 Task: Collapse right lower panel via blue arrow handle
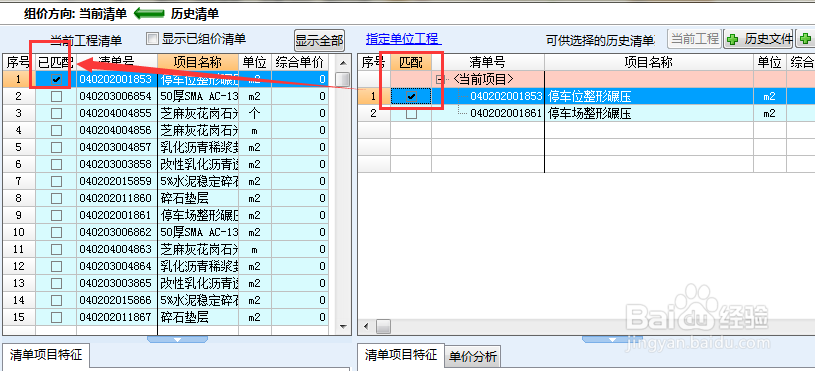point(612,339)
